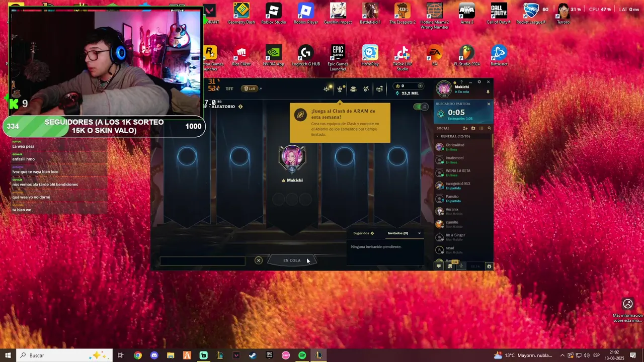
Task: Select the Invitados (0) tab
Action: point(397,233)
